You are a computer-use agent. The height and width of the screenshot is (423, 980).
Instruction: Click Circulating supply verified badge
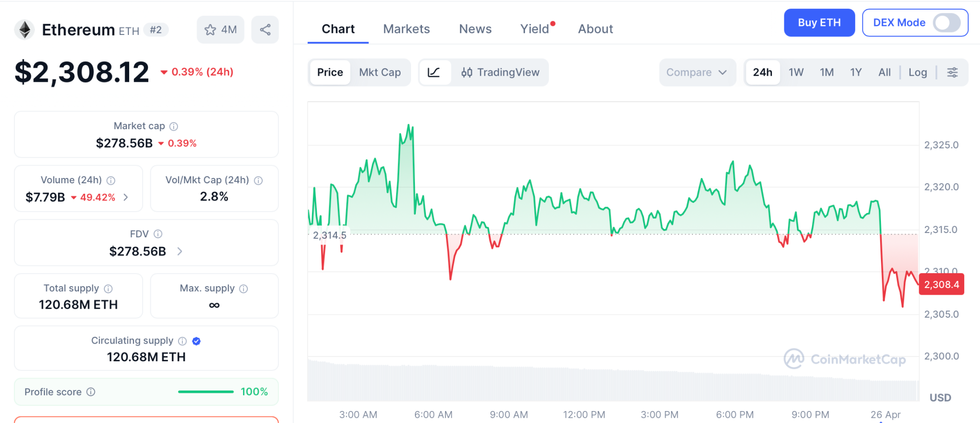click(x=196, y=341)
